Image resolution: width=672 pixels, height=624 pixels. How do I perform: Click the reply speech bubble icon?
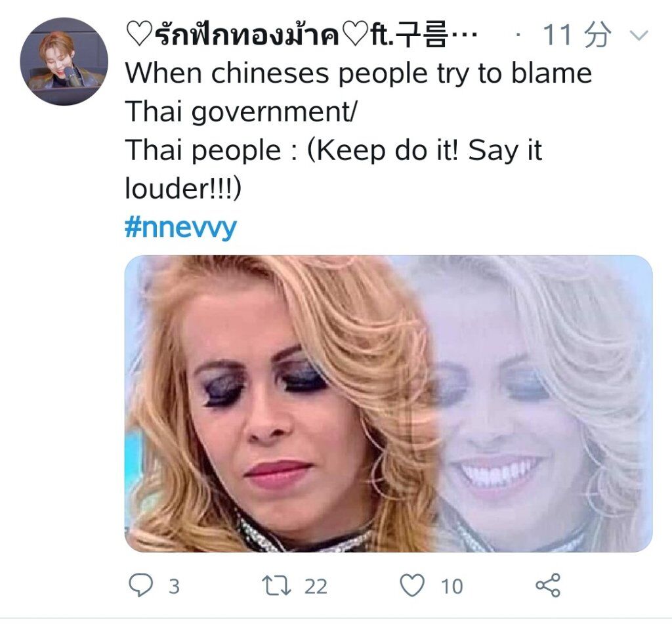click(x=140, y=585)
